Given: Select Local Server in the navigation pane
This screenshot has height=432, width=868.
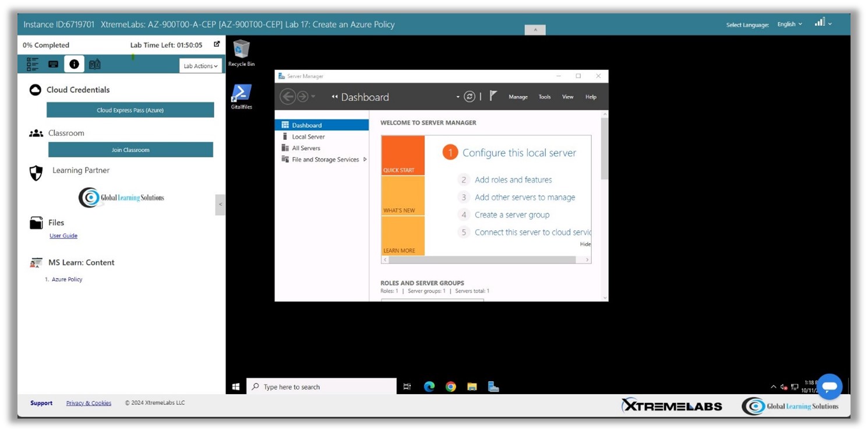Looking at the screenshot, I should tap(308, 136).
